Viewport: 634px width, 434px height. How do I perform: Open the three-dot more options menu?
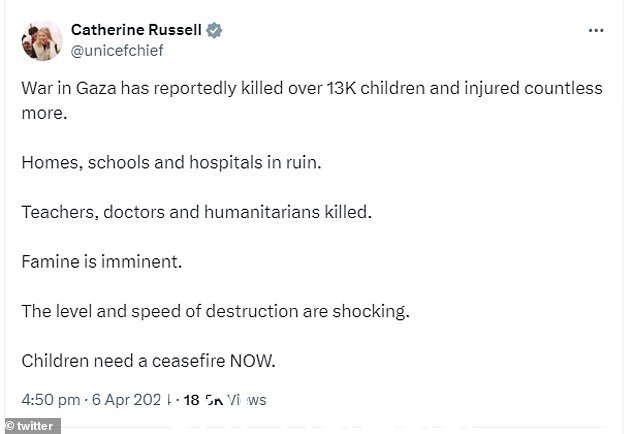point(596,30)
